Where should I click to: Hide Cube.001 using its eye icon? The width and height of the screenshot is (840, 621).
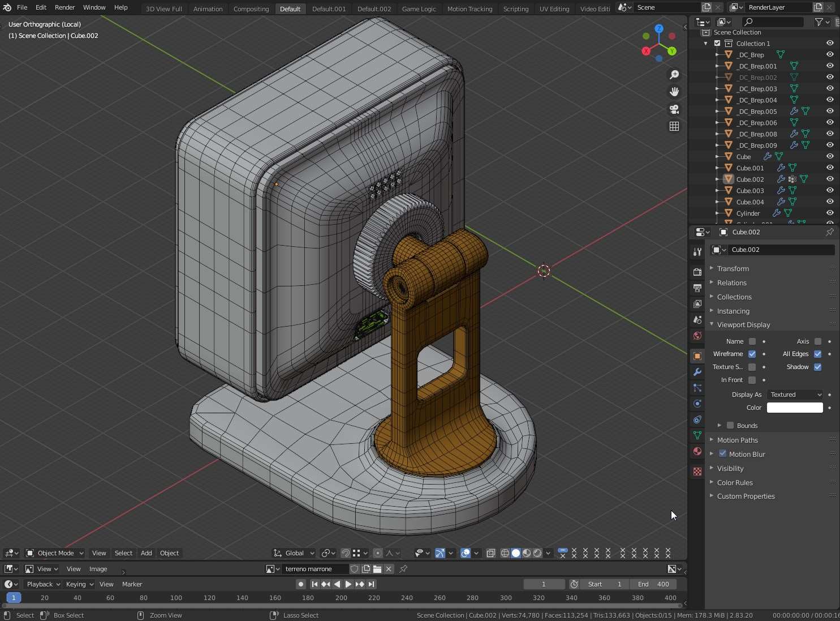pyautogui.click(x=830, y=168)
